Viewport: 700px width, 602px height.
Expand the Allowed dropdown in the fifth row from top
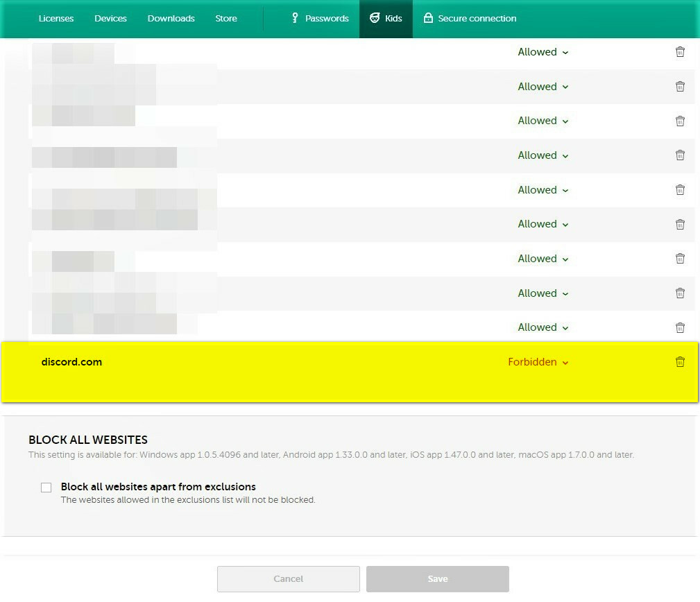tap(543, 189)
